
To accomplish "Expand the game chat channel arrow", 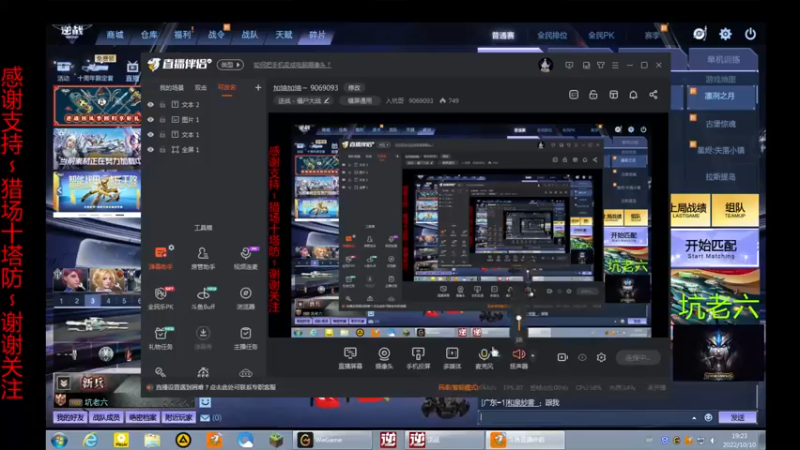I will point(694,418).
